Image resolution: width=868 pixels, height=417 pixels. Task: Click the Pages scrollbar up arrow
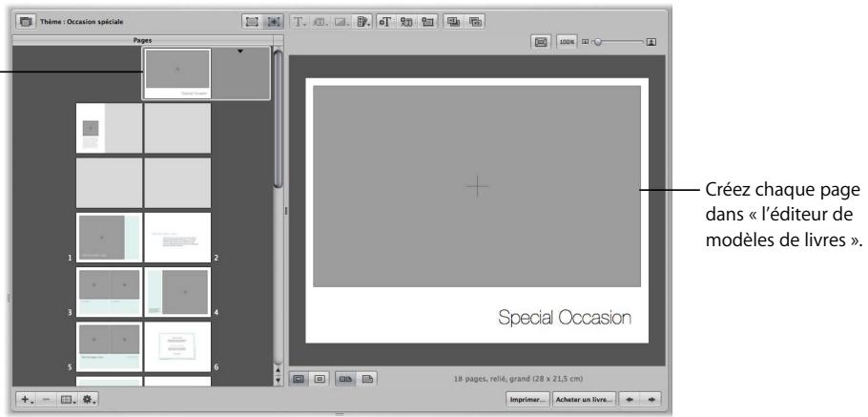[279, 370]
